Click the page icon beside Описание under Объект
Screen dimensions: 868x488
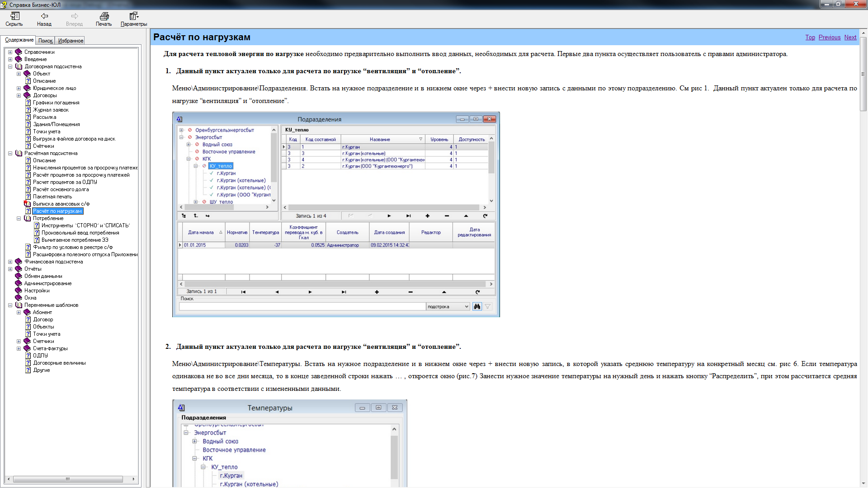28,81
